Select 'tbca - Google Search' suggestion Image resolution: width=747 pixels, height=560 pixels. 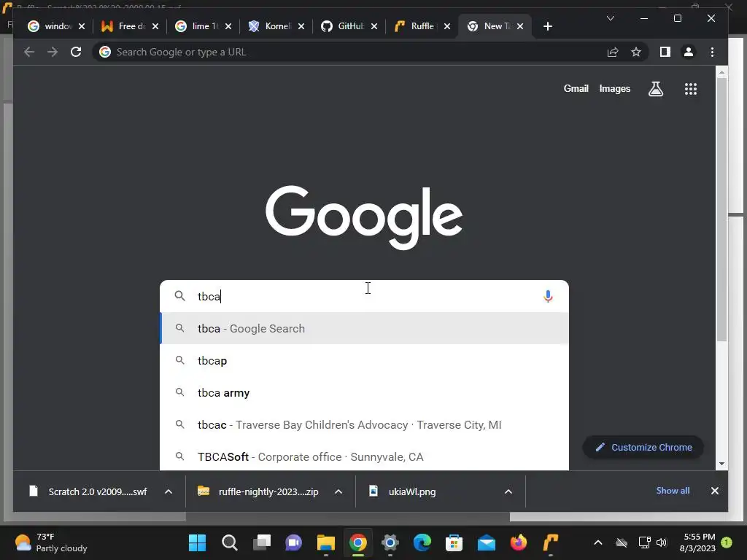365,329
